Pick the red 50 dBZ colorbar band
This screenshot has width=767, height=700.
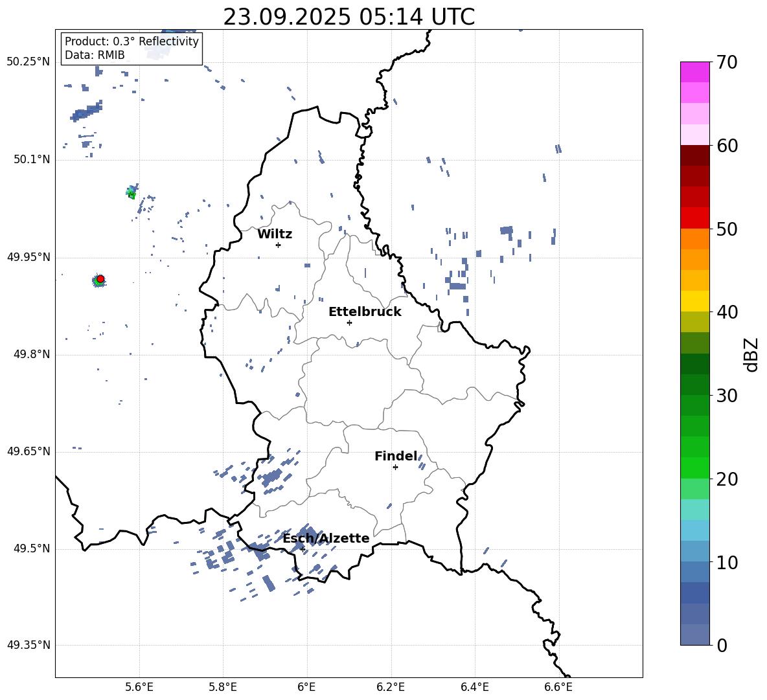694,218
